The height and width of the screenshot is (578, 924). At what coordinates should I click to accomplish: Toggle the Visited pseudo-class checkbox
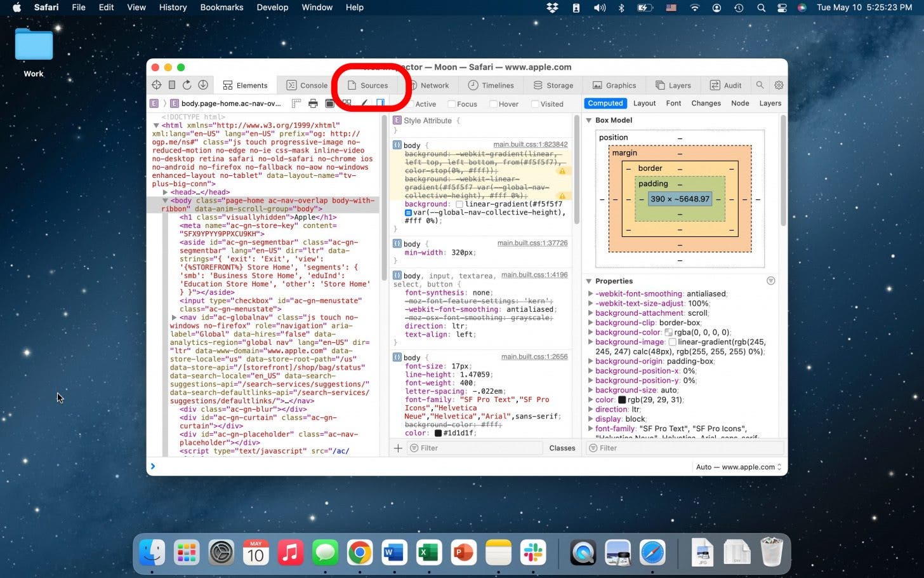pos(535,104)
